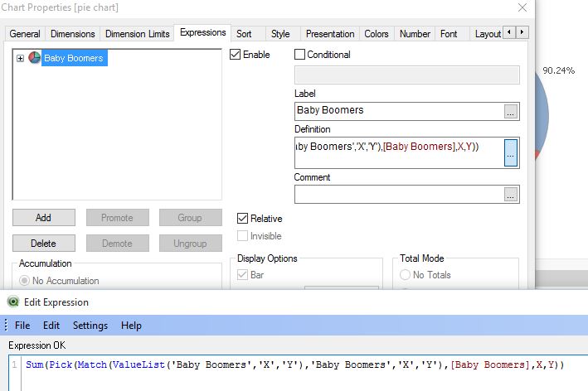Screen dimensions: 588x391
Task: Click the pie chart icon beside Baby Boomers
Action: 34,58
